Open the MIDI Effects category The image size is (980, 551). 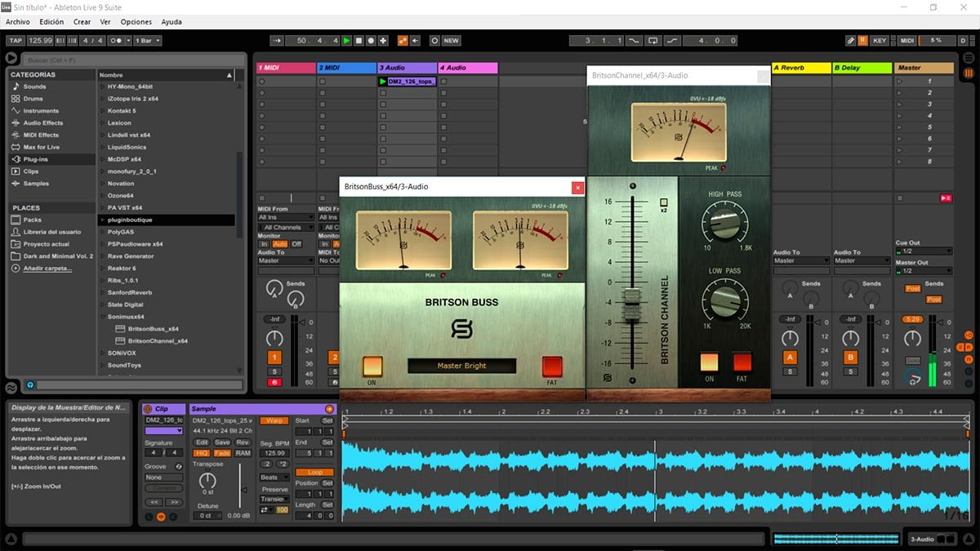pos(41,135)
